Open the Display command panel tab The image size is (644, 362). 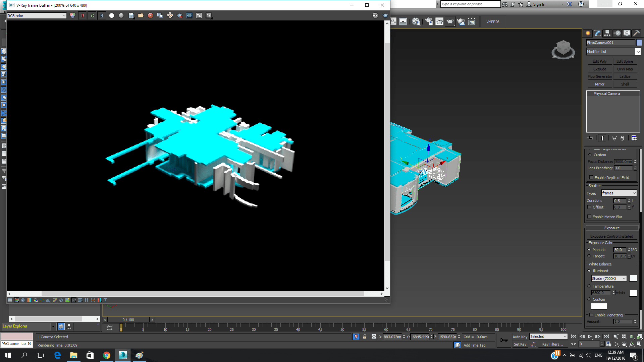pos(627,33)
